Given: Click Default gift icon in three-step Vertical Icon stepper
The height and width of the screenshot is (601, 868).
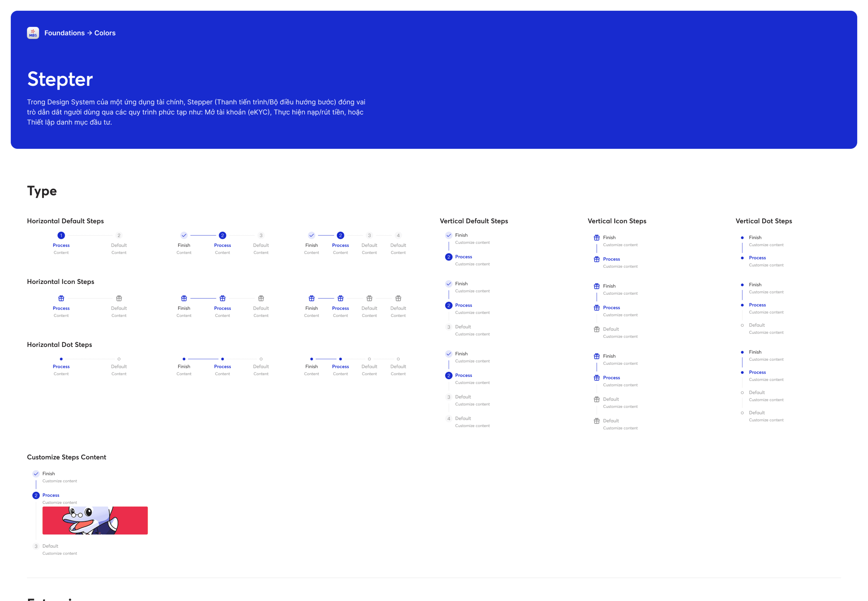Looking at the screenshot, I should [x=597, y=329].
